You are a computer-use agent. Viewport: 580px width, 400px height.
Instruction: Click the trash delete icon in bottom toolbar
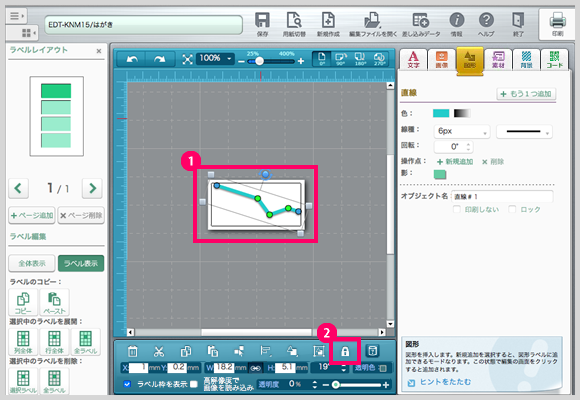click(132, 351)
